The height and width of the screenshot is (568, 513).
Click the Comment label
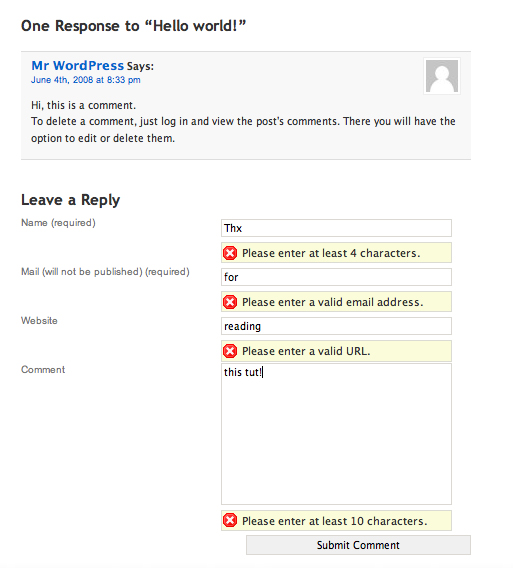[43, 369]
